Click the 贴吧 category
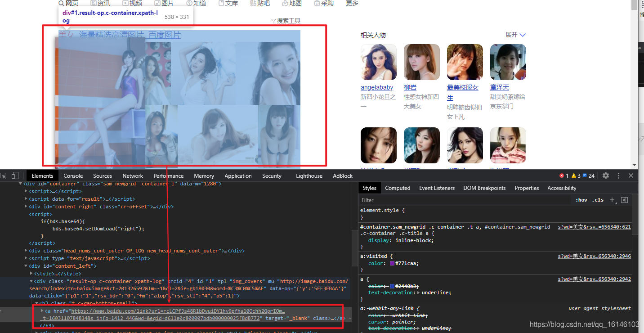644x333 pixels. point(260,3)
